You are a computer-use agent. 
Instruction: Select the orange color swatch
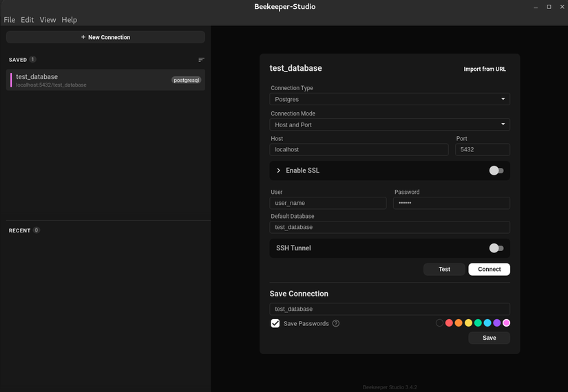(x=459, y=323)
